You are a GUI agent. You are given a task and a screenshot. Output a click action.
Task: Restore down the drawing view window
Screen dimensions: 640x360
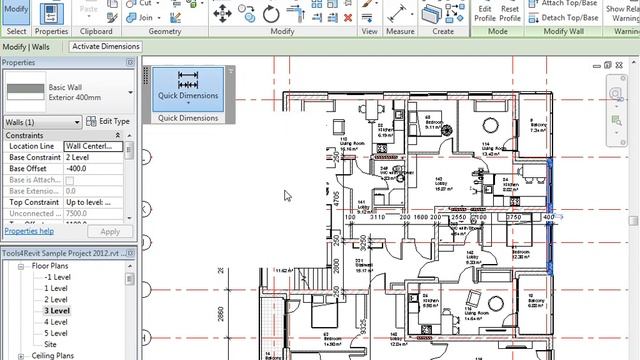point(608,65)
